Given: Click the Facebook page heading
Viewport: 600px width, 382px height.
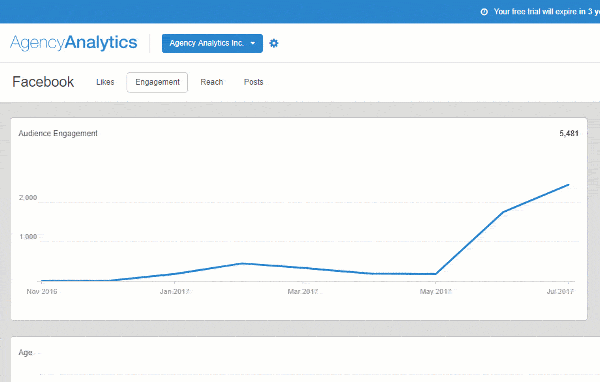Looking at the screenshot, I should [x=43, y=82].
